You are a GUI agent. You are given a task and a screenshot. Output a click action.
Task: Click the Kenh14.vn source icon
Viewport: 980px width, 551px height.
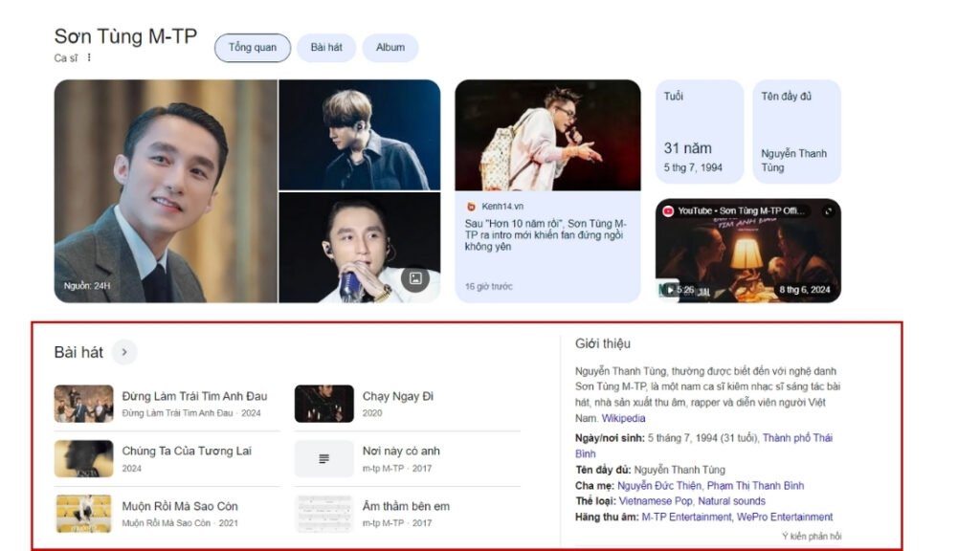click(471, 206)
